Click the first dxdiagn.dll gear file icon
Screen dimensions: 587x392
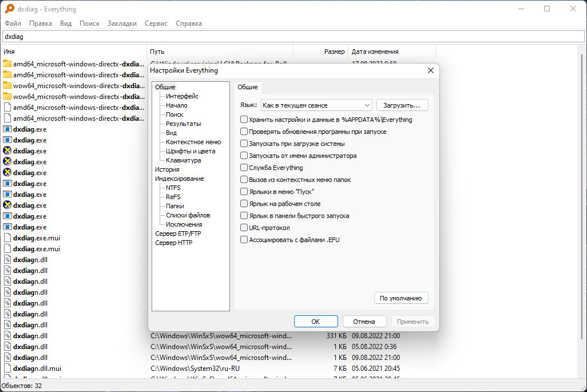pos(7,260)
